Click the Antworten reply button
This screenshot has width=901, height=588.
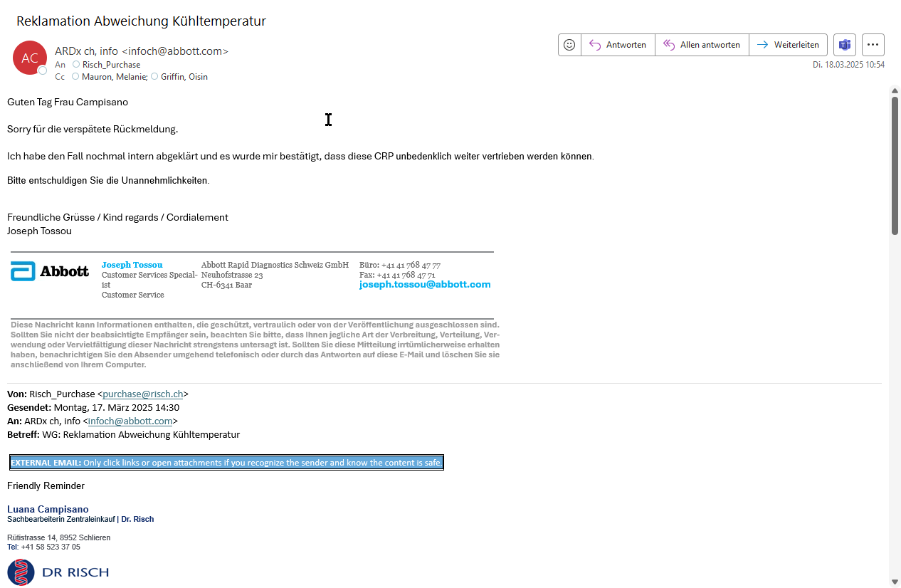tap(618, 44)
